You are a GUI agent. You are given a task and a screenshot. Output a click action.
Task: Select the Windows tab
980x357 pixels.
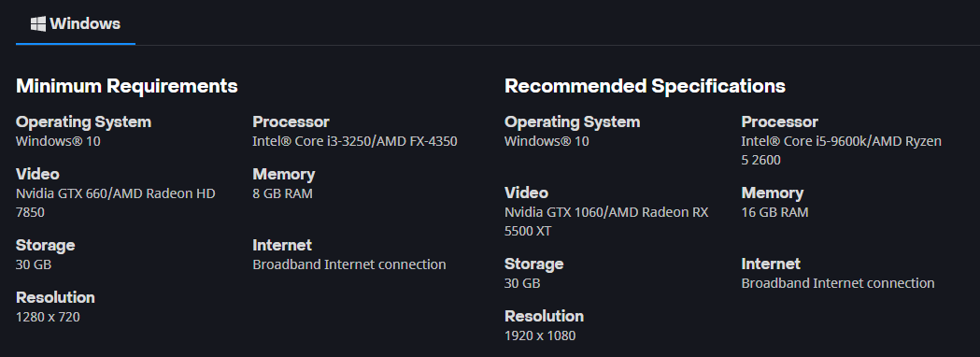click(76, 23)
